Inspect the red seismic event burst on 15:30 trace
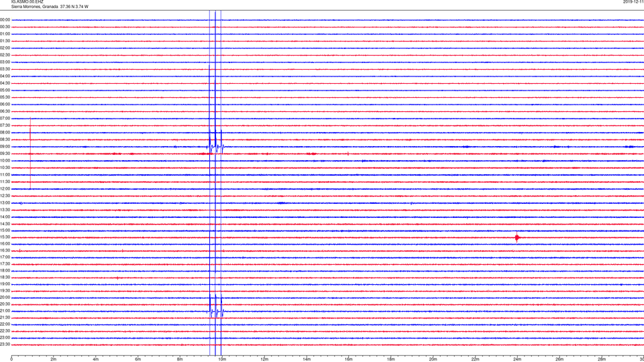This screenshot has height=362, width=644. coord(517,237)
